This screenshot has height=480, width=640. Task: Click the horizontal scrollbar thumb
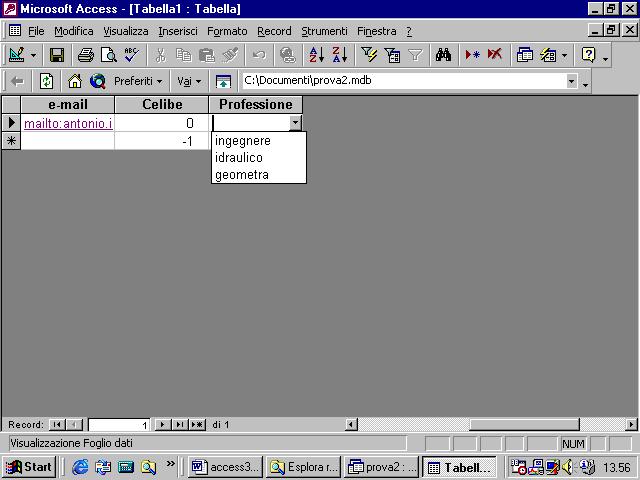(x=524, y=424)
